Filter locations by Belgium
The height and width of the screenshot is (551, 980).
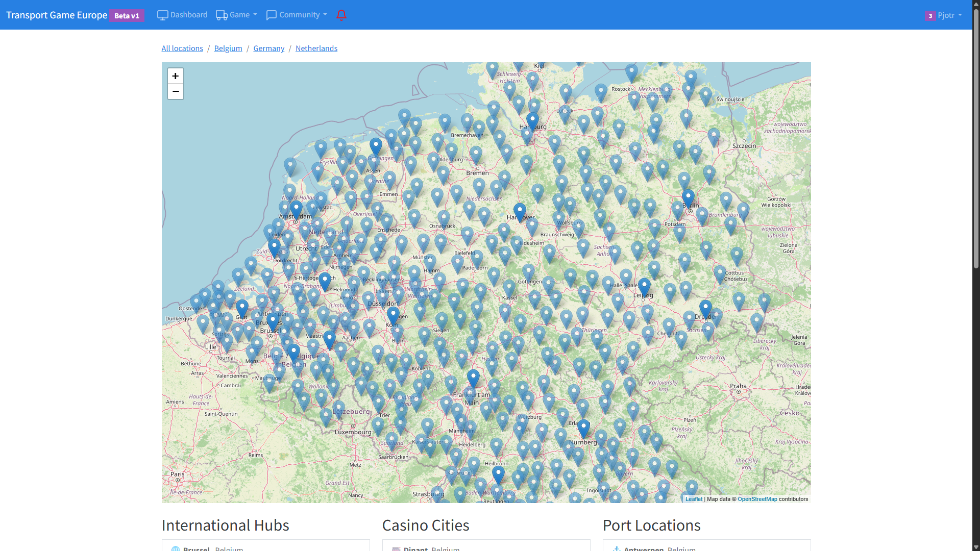[x=228, y=48]
